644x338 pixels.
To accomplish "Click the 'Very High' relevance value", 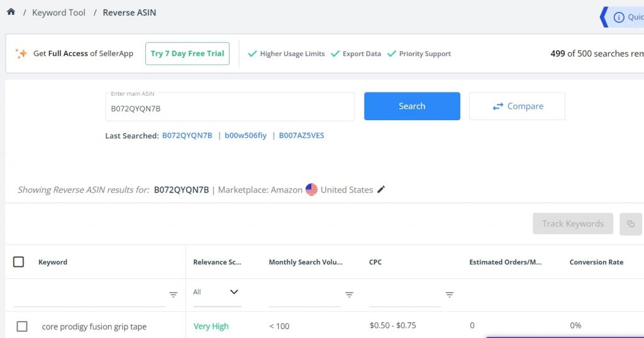I will pos(211,327).
